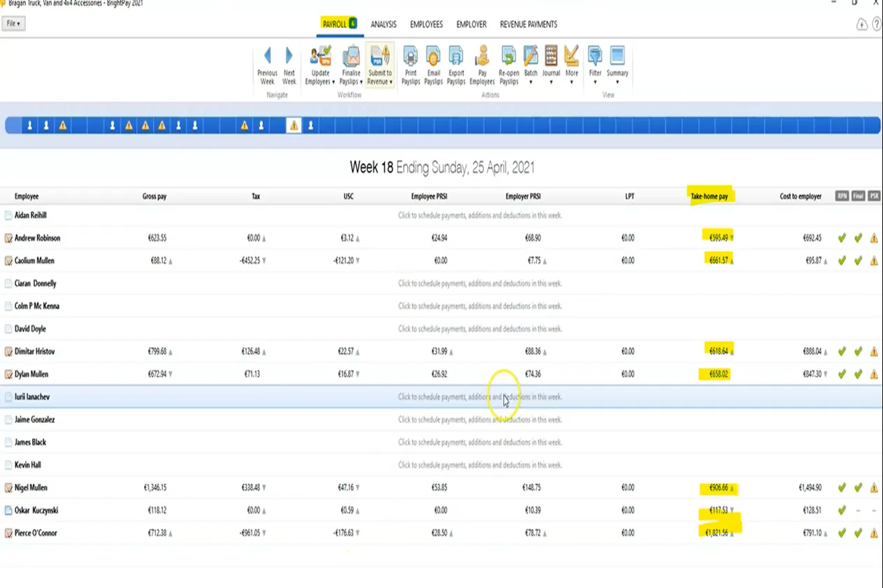Click the Cost to employer column header
883x588 pixels.
(x=801, y=196)
